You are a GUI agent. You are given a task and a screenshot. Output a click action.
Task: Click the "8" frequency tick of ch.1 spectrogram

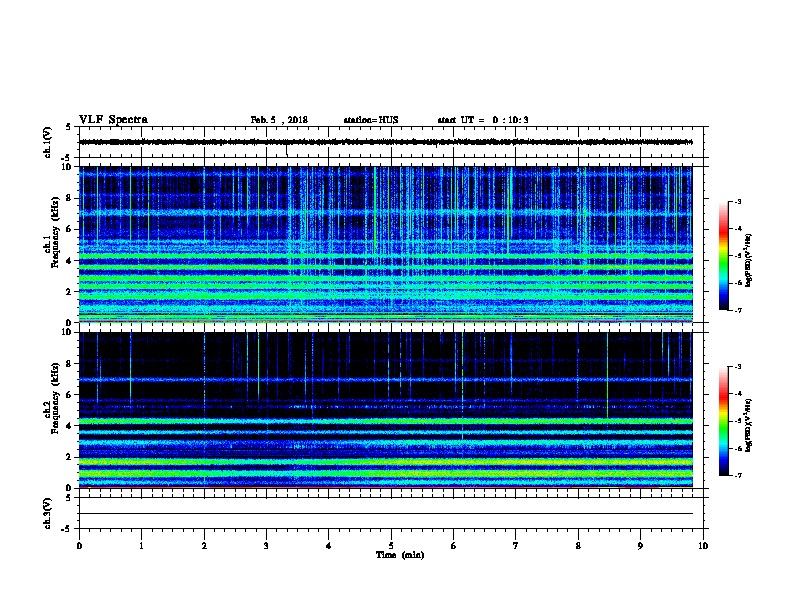(x=69, y=198)
